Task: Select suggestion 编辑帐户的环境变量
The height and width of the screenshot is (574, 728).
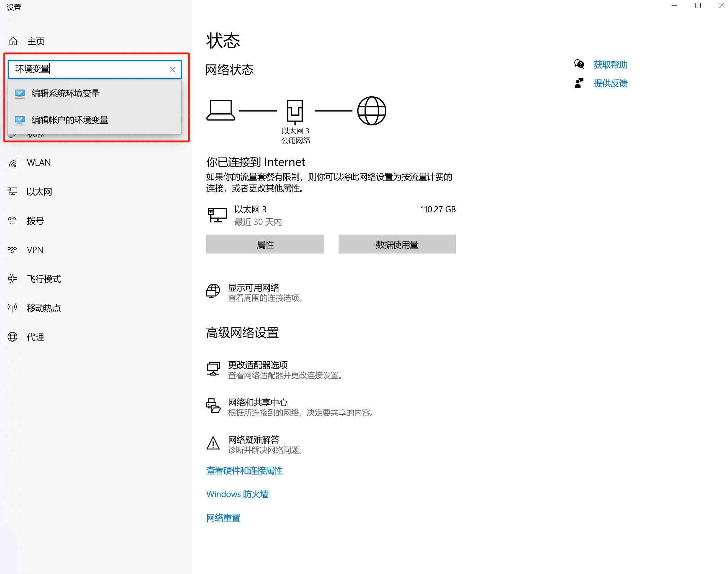Action: coord(70,120)
